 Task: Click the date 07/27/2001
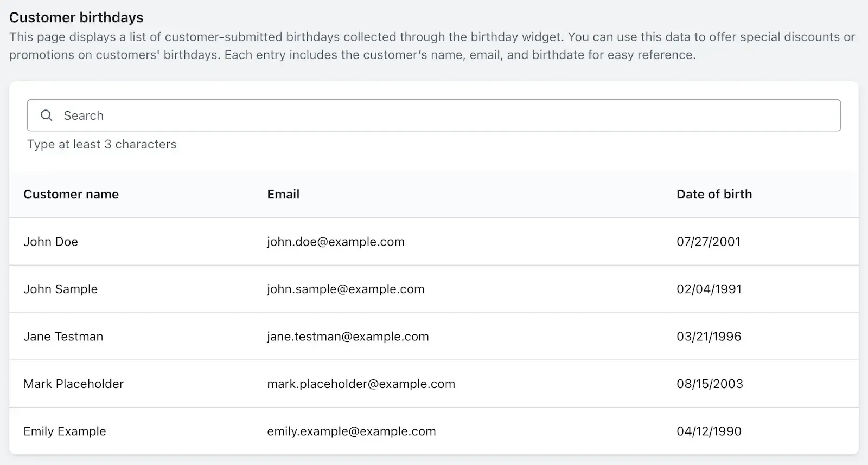click(x=709, y=242)
